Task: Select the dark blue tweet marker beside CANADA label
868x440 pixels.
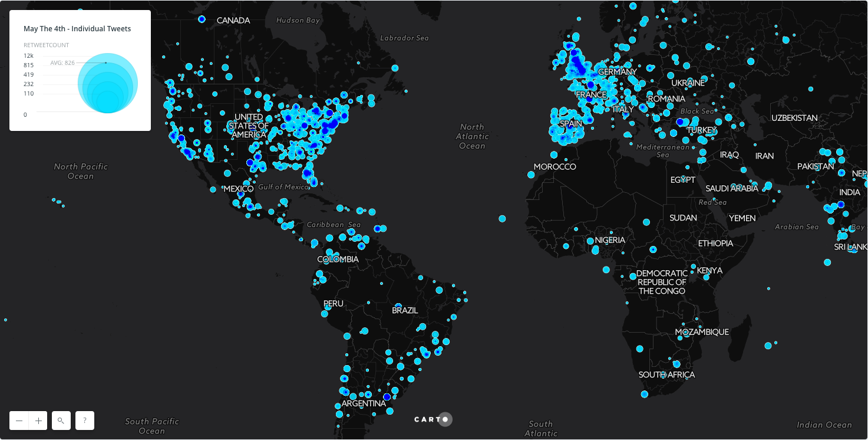Action: [x=202, y=19]
